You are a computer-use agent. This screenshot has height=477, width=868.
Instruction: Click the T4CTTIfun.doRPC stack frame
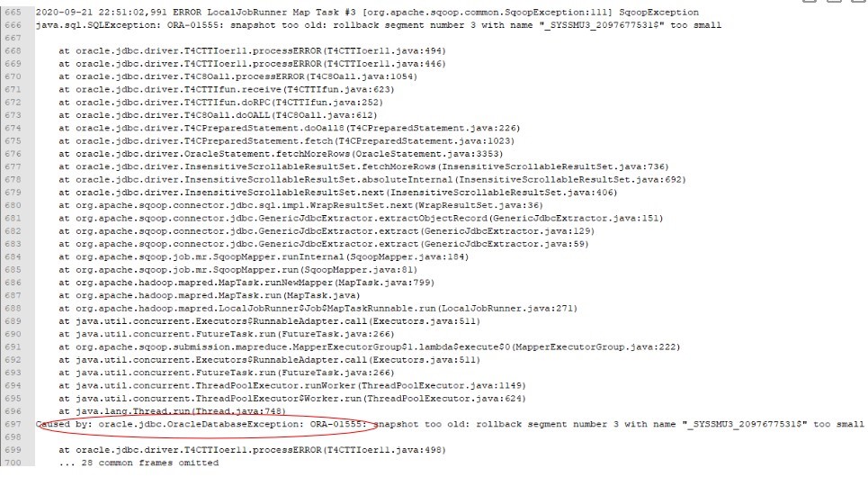click(x=221, y=103)
